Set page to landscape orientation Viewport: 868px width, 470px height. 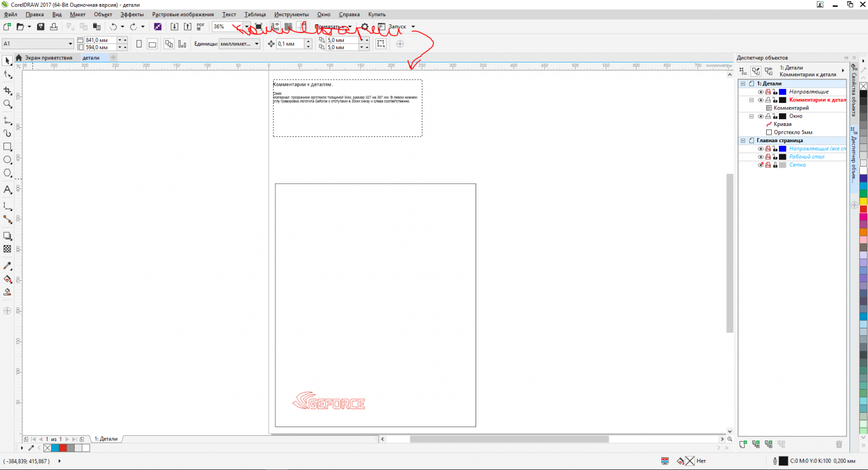152,44
